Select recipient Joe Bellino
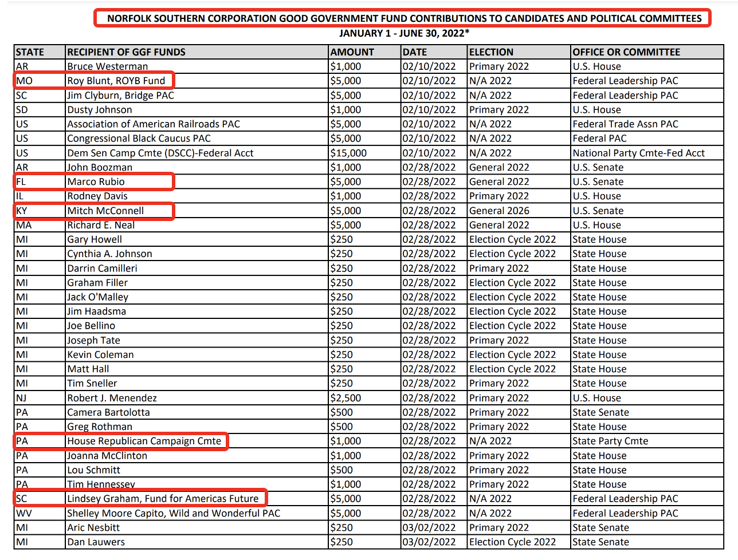This screenshot has width=738, height=560. click(x=91, y=325)
